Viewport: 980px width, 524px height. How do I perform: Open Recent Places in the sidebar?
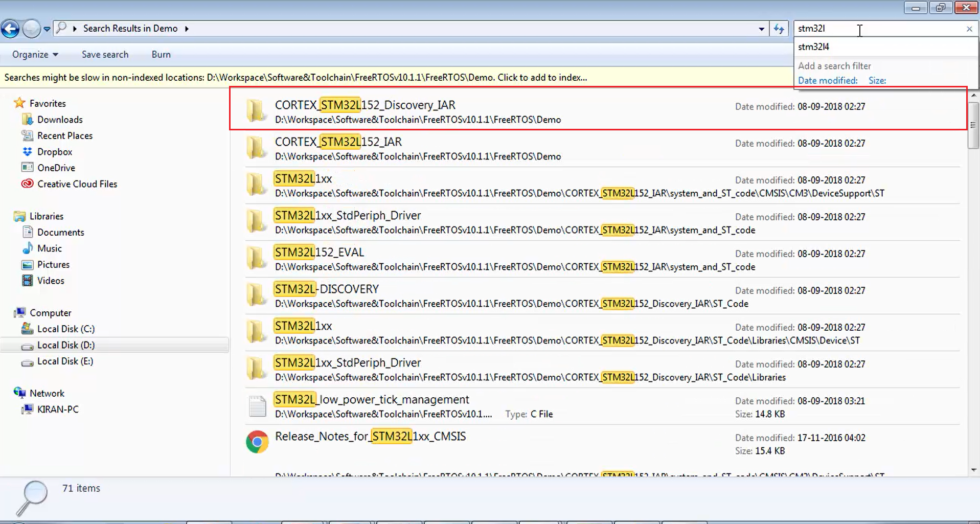[x=65, y=135]
